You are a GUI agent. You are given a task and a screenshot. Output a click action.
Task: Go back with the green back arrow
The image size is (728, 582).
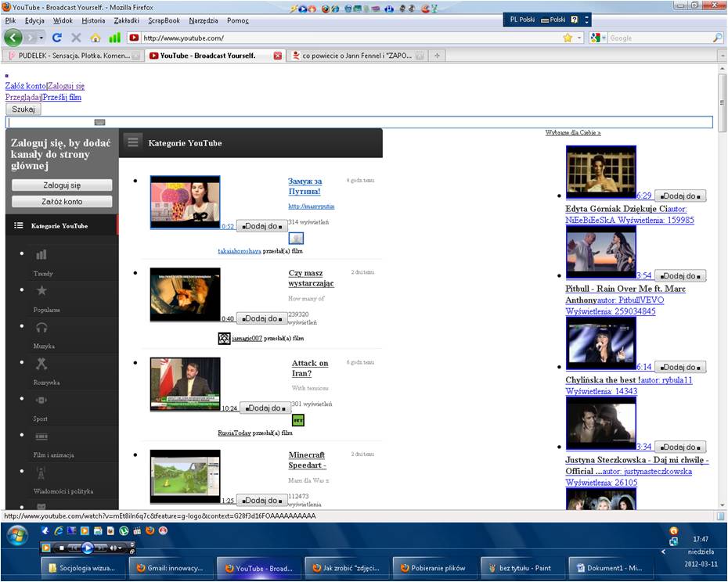(x=13, y=38)
